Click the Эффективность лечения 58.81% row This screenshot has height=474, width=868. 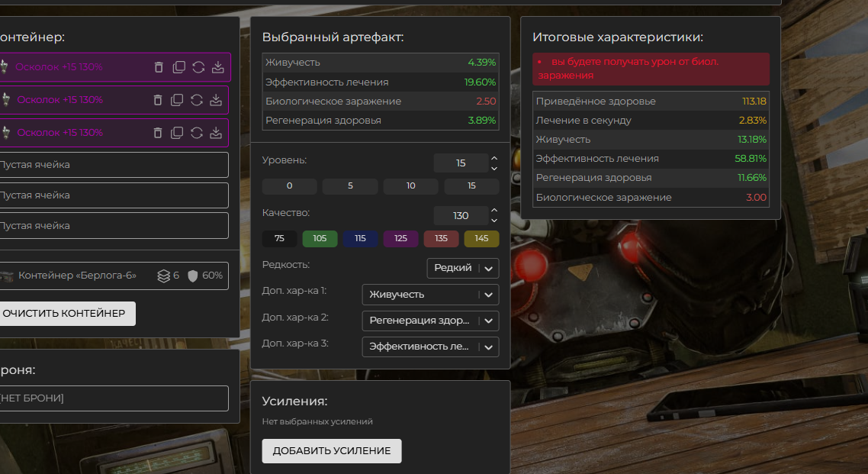(x=651, y=158)
